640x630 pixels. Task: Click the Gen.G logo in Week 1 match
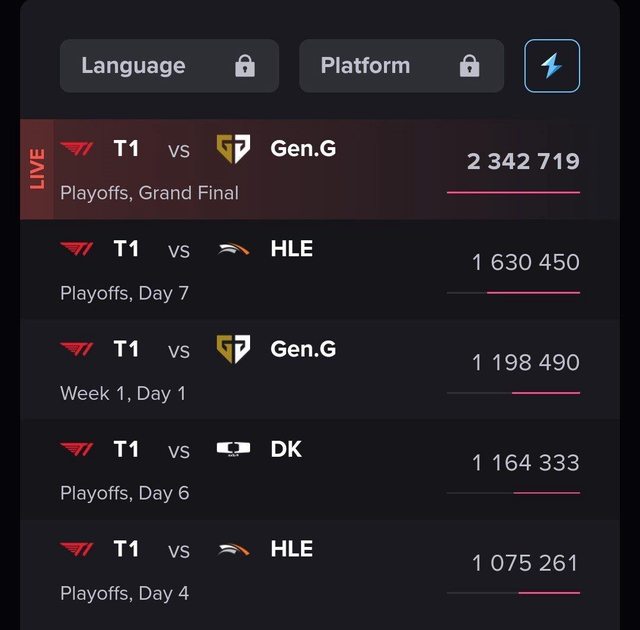point(233,349)
